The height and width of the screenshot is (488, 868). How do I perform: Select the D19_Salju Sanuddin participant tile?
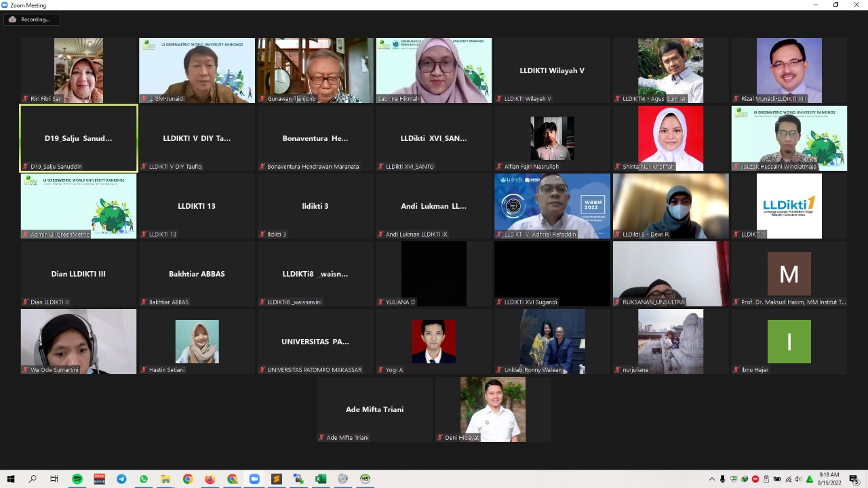point(79,138)
